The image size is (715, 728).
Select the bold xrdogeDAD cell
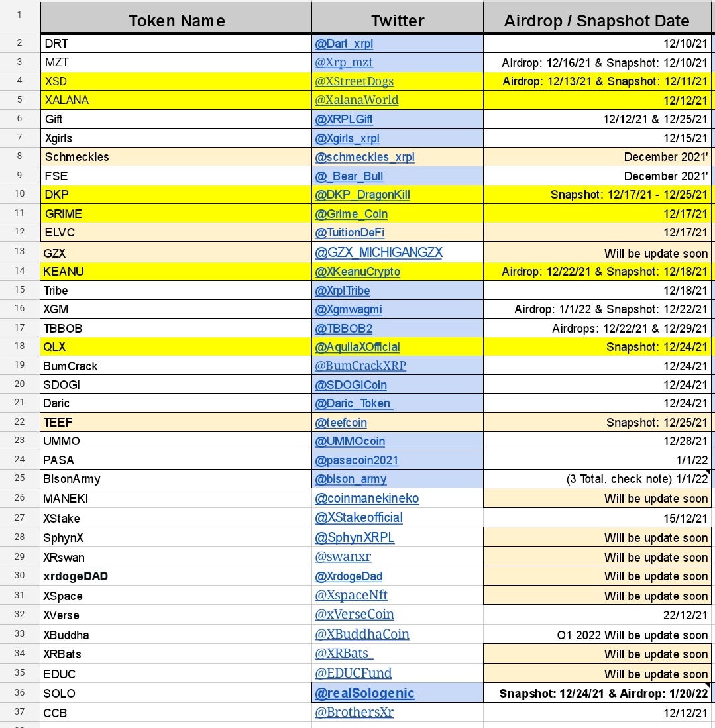176,576
